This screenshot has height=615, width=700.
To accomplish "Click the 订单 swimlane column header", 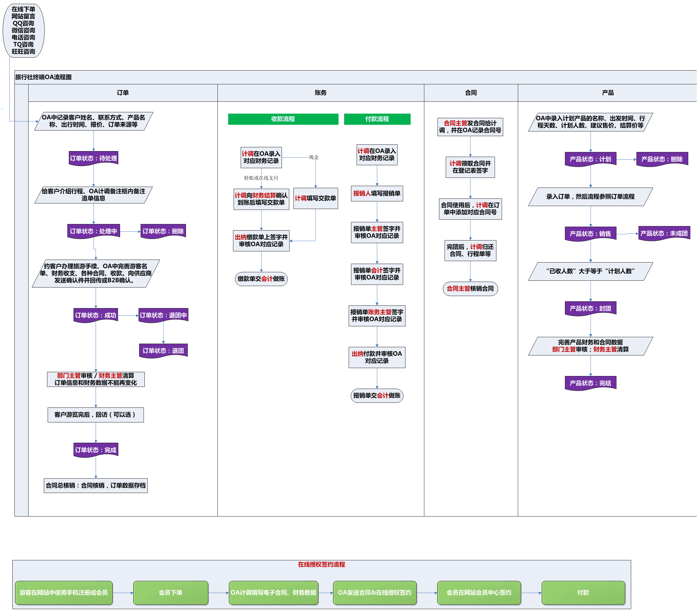I will (123, 93).
